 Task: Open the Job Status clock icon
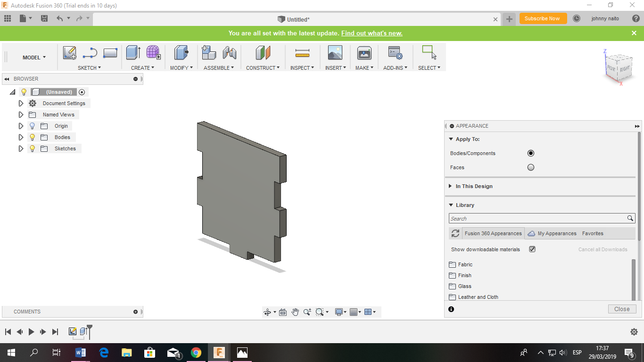click(x=576, y=18)
